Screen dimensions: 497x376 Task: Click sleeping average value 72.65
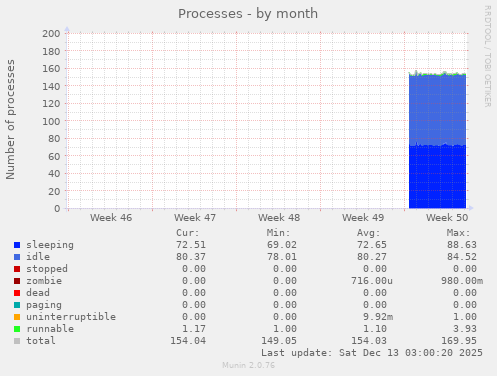pyautogui.click(x=372, y=245)
